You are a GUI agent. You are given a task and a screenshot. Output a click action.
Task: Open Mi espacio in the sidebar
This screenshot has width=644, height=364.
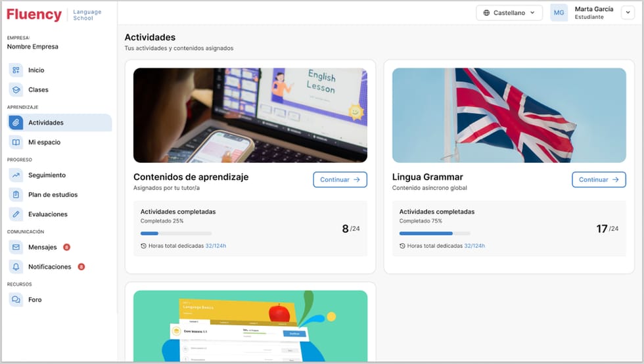coord(60,142)
